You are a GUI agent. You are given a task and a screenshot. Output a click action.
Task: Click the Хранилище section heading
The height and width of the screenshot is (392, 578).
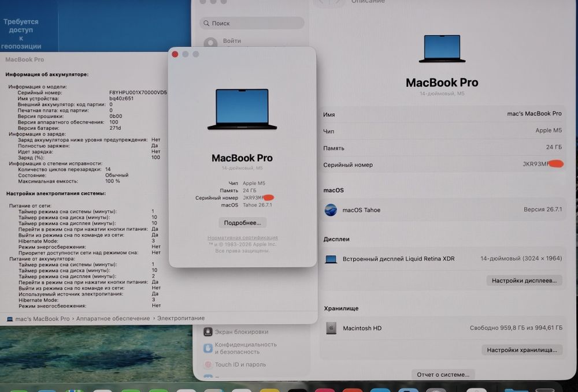[341, 308]
